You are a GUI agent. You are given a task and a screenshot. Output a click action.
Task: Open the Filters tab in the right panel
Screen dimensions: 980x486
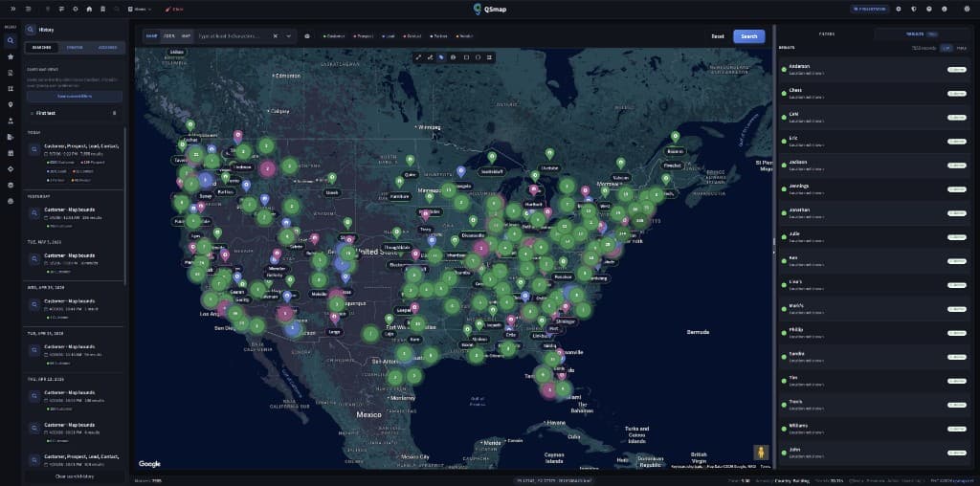[x=826, y=33]
